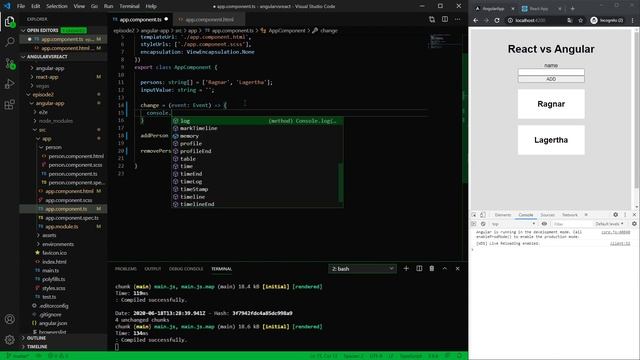Screen dimensions: 640x360
Task: Open the DevTools console sidebar
Action: coord(474,224)
